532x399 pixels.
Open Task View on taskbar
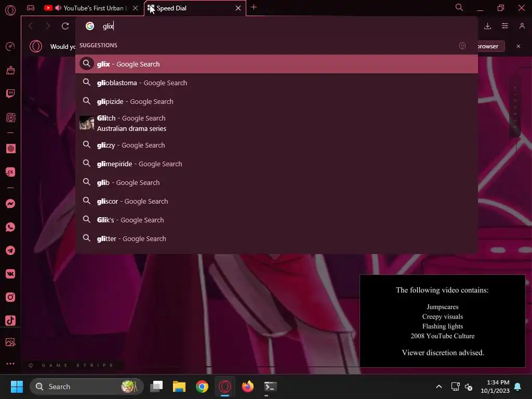click(x=156, y=387)
